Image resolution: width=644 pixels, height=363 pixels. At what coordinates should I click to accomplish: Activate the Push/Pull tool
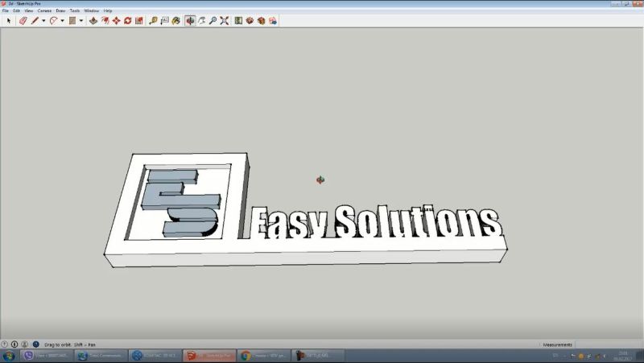pos(93,21)
